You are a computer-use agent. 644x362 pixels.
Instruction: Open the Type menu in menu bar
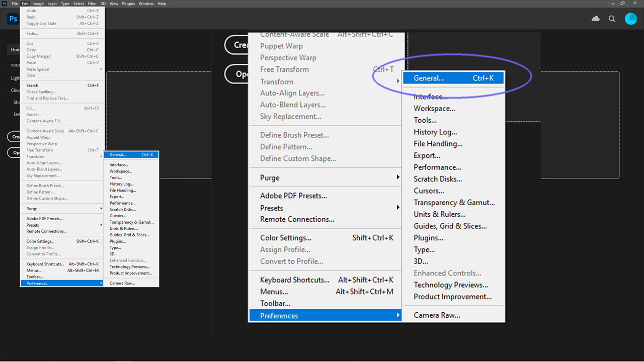pyautogui.click(x=65, y=4)
